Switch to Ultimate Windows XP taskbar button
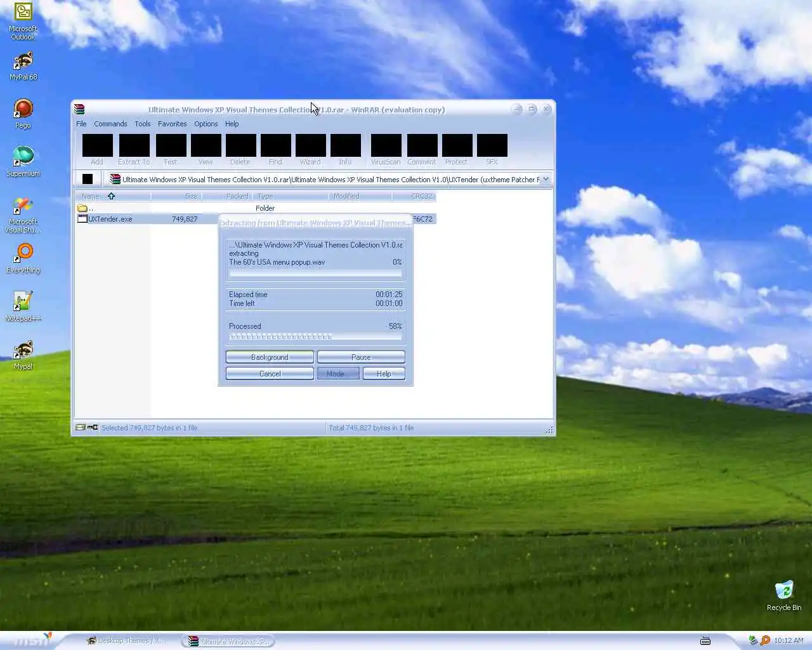The image size is (812, 650). (x=228, y=641)
